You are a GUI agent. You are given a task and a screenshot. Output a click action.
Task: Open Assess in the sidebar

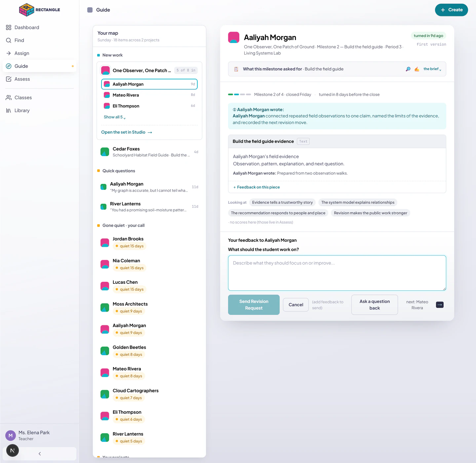(x=39, y=79)
